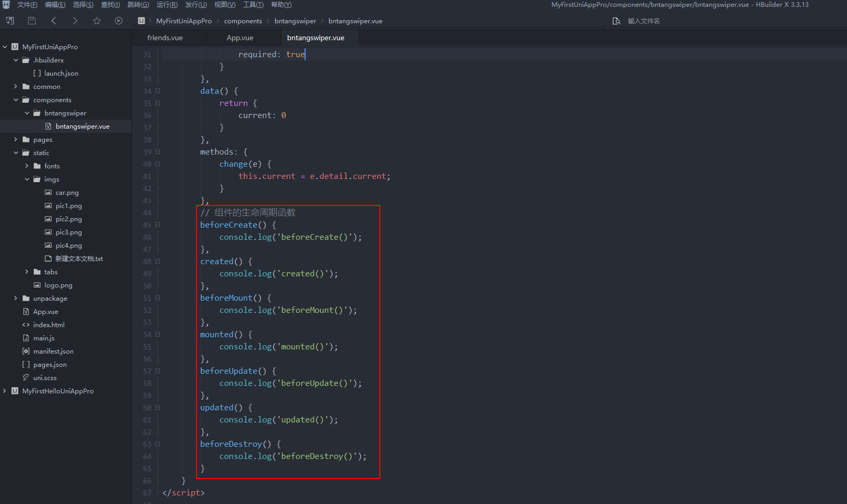847x504 pixels.
Task: Click the bntangswiper.vue file icon in tree
Action: pyautogui.click(x=48, y=127)
